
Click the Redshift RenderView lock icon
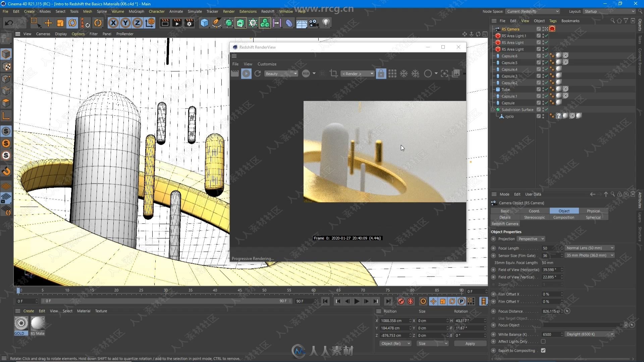[380, 73]
